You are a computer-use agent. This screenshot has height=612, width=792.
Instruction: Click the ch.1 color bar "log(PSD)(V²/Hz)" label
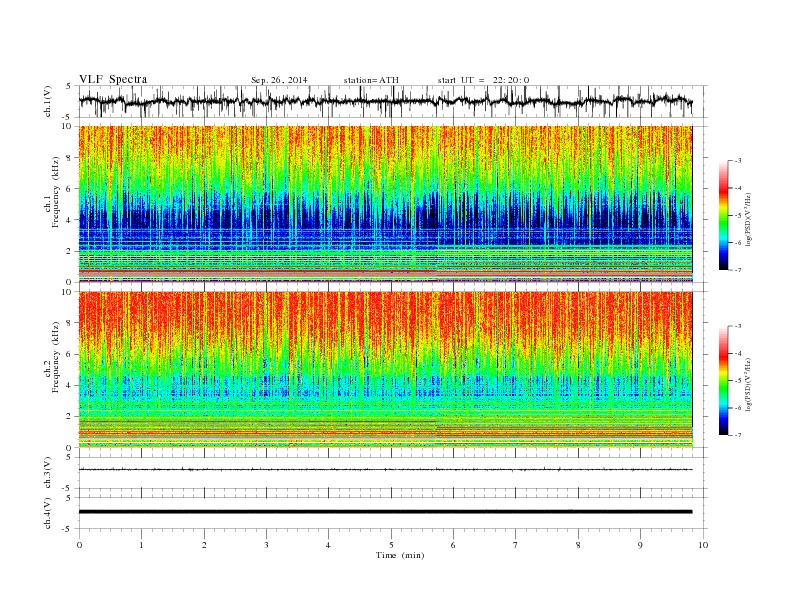pyautogui.click(x=748, y=219)
